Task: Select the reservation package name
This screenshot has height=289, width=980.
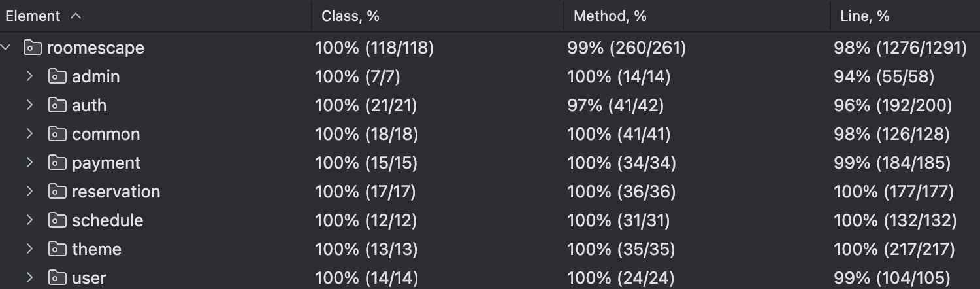Action: pyautogui.click(x=116, y=192)
